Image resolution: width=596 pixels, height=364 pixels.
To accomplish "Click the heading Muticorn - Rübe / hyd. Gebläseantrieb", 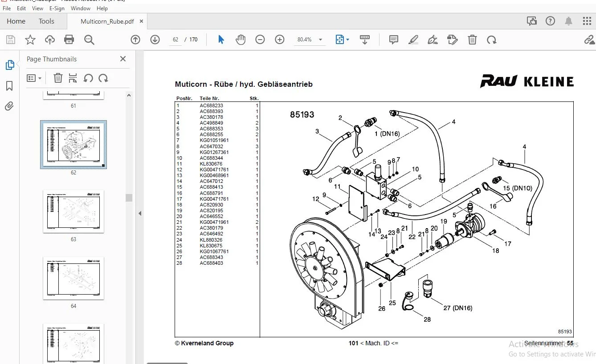I will 244,84.
